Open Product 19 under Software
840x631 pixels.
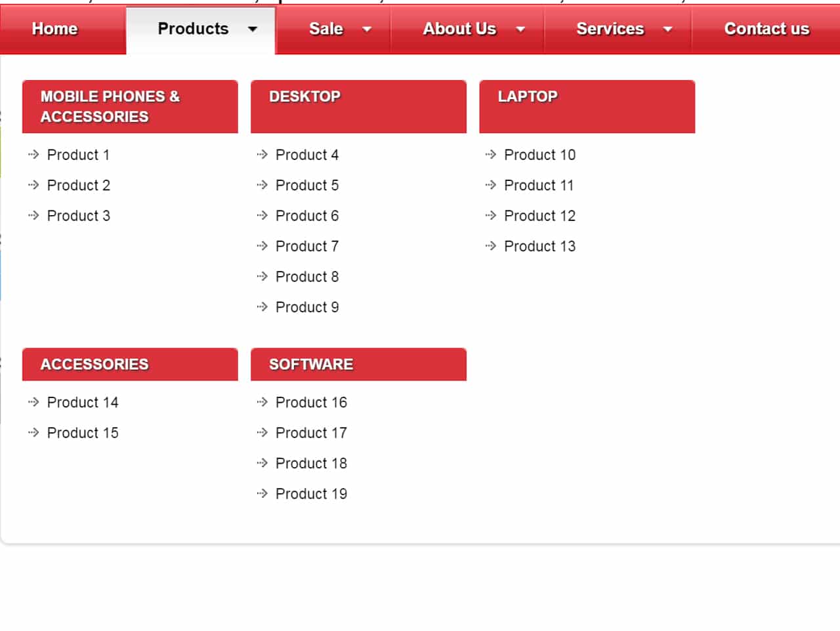coord(312,493)
